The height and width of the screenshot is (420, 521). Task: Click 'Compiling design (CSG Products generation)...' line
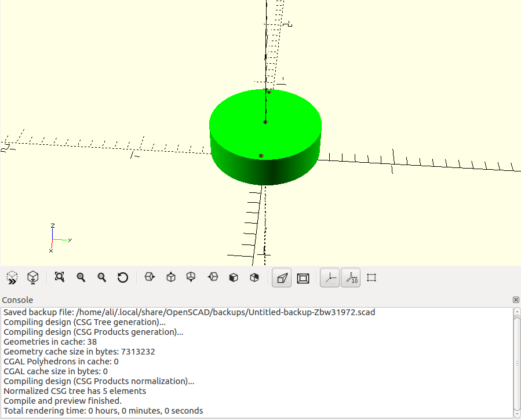pos(93,332)
